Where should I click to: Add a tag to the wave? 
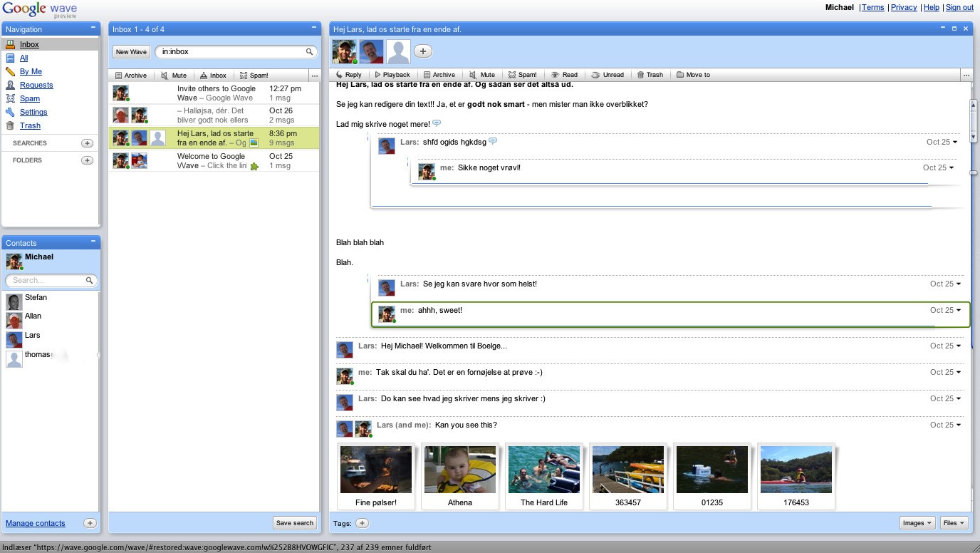point(362,523)
